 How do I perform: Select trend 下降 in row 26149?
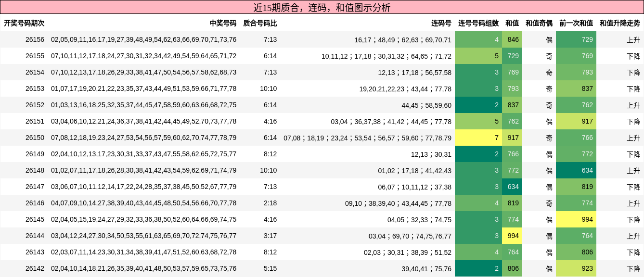[x=633, y=154]
